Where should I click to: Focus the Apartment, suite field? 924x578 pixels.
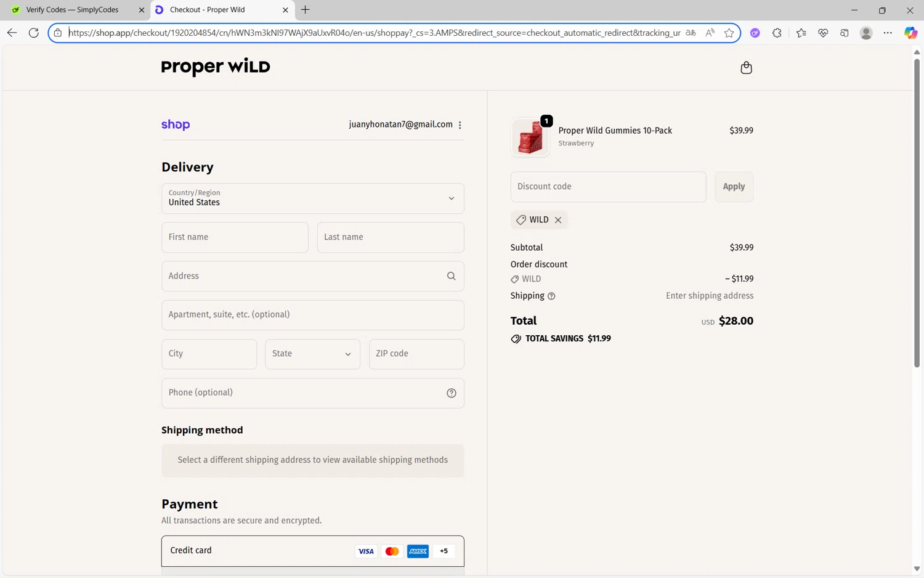313,315
